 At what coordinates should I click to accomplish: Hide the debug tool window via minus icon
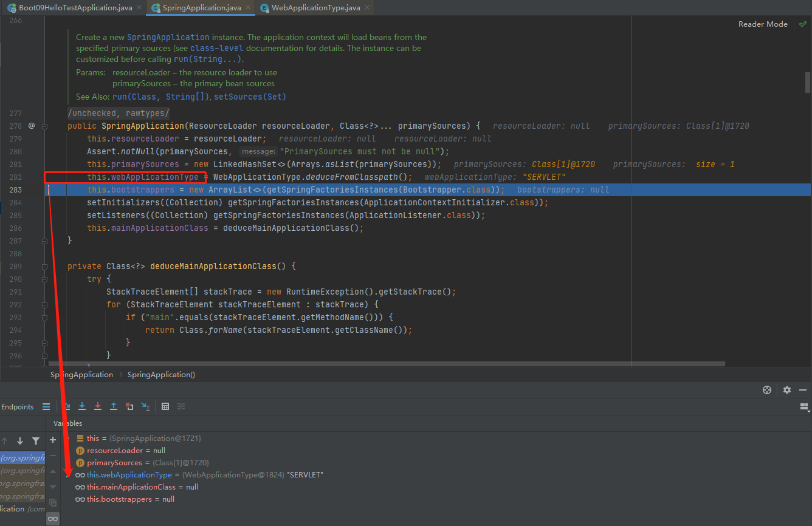[803, 390]
